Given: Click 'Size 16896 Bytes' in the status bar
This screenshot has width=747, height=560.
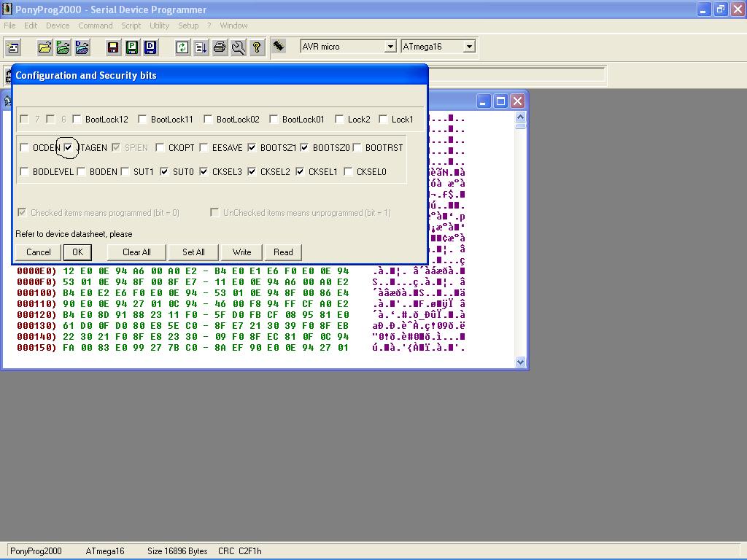Looking at the screenshot, I should 177,551.
